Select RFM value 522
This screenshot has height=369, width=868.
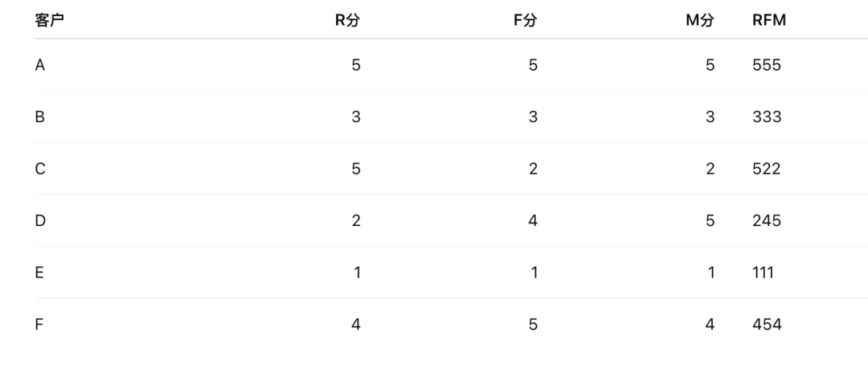[767, 169]
